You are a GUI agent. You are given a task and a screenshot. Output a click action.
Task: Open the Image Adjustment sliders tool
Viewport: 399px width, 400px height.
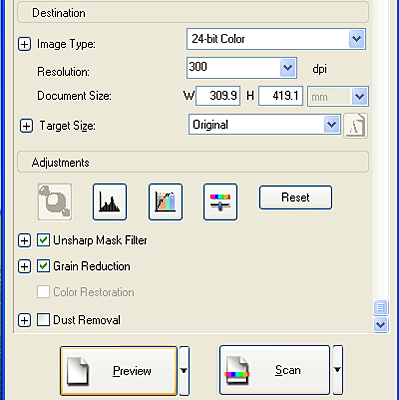coord(220,202)
